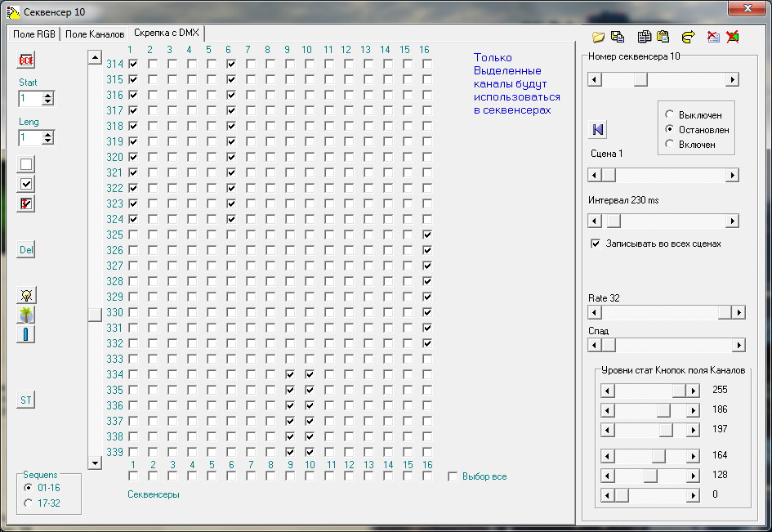Click the ST button
The height and width of the screenshot is (532, 772).
point(26,400)
